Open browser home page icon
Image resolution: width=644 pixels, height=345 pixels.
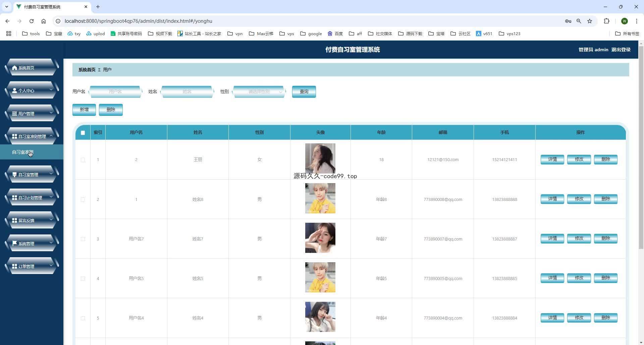tap(44, 21)
